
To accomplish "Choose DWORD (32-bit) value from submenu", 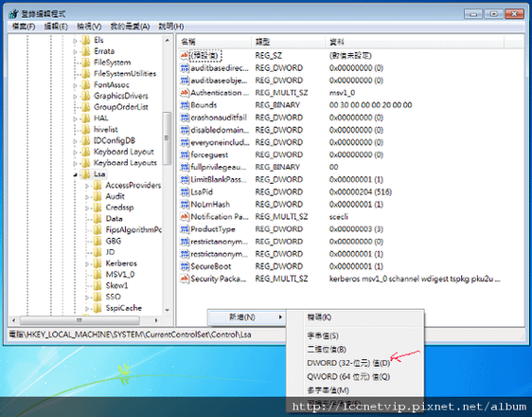I will (x=348, y=363).
